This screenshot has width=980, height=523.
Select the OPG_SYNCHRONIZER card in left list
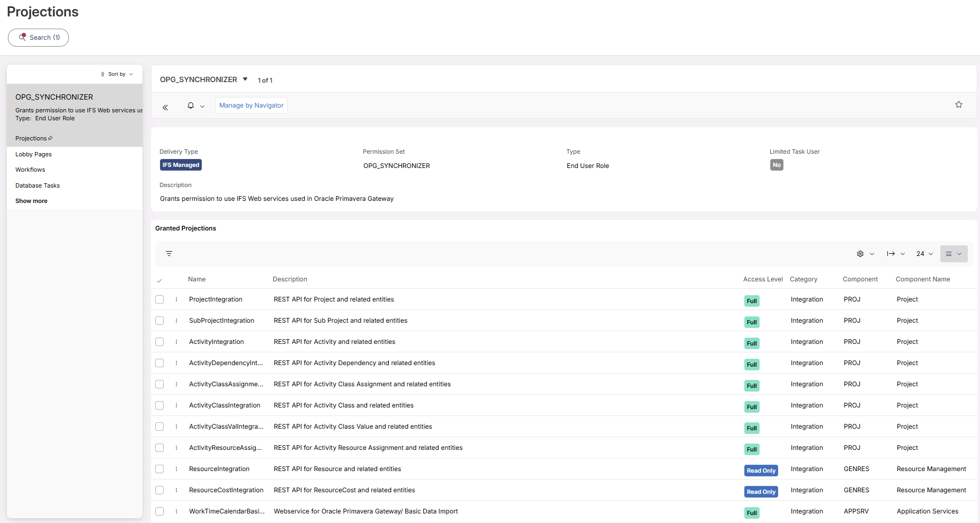[75, 107]
